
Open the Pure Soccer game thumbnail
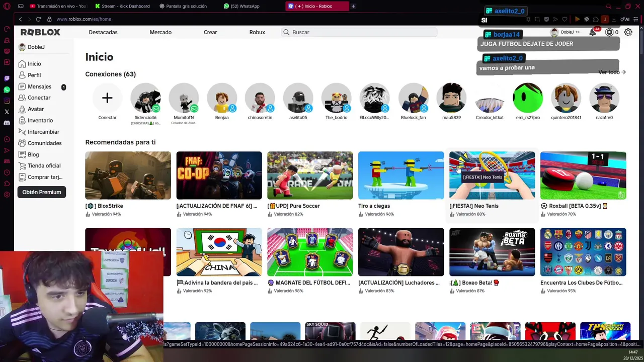[x=310, y=175]
